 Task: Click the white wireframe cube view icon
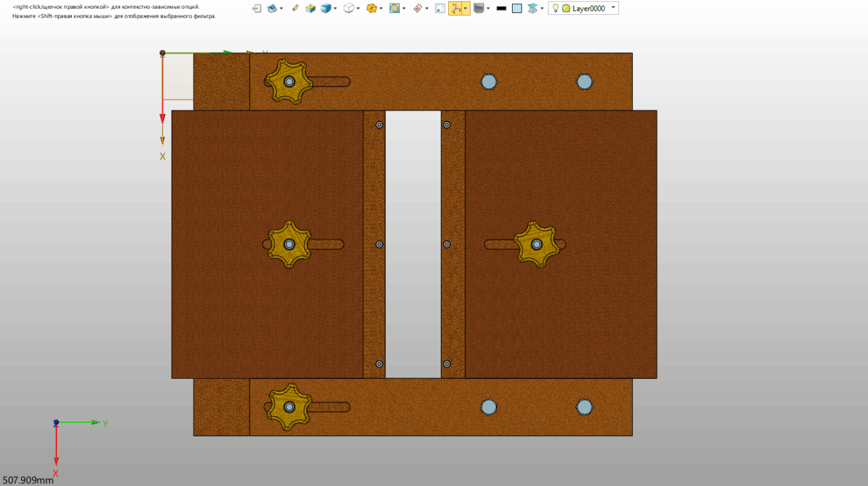click(349, 8)
